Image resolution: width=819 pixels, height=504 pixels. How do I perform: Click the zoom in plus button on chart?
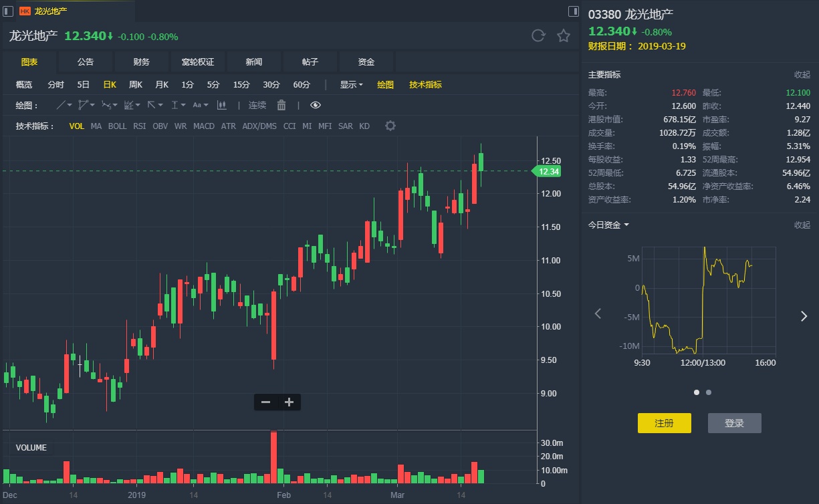pos(289,402)
